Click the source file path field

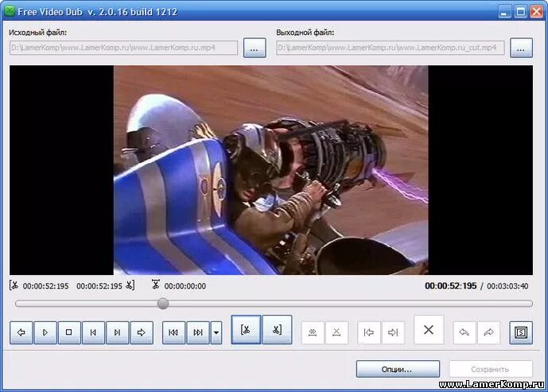coord(124,48)
